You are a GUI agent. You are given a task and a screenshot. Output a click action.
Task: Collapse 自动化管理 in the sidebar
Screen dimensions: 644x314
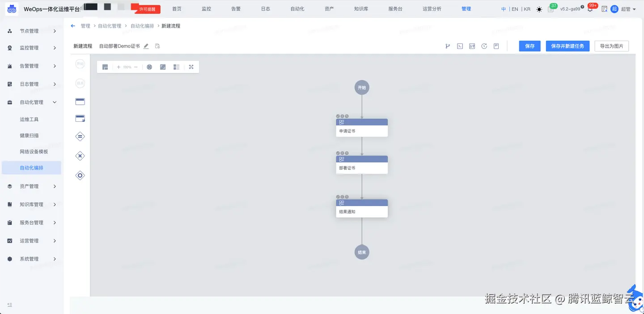tap(31, 102)
